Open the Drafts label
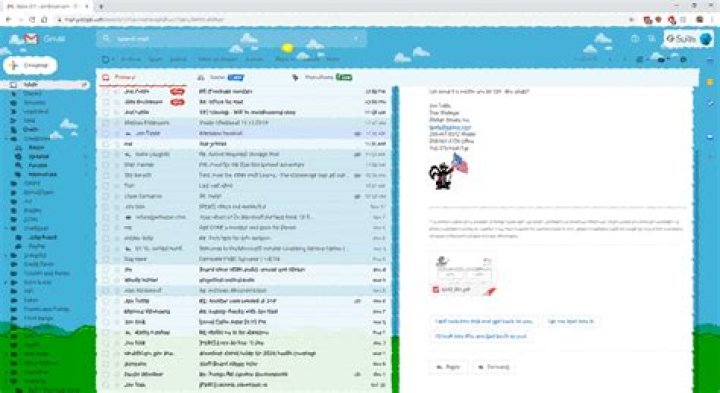This screenshot has height=393, width=720. [x=31, y=129]
